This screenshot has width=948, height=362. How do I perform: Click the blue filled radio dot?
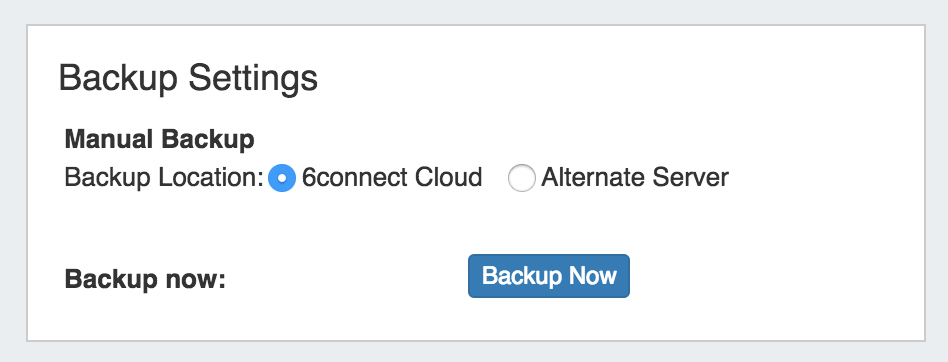point(281,179)
